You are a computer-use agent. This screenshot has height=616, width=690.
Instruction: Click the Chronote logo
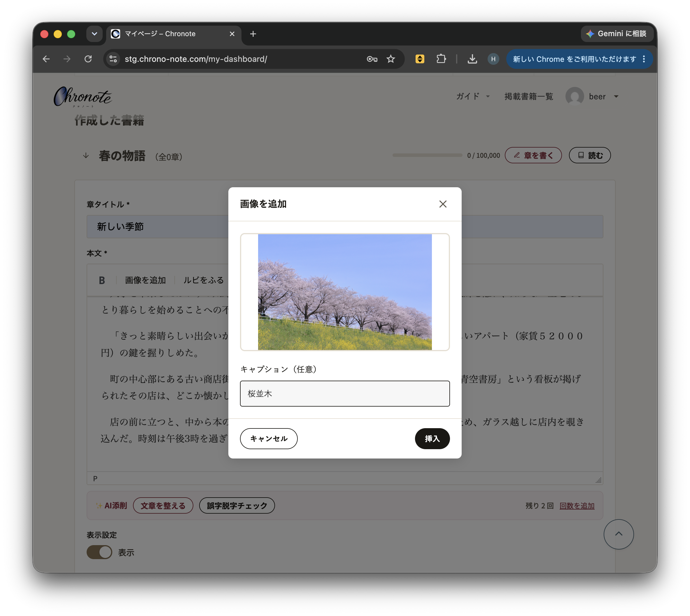point(83,97)
